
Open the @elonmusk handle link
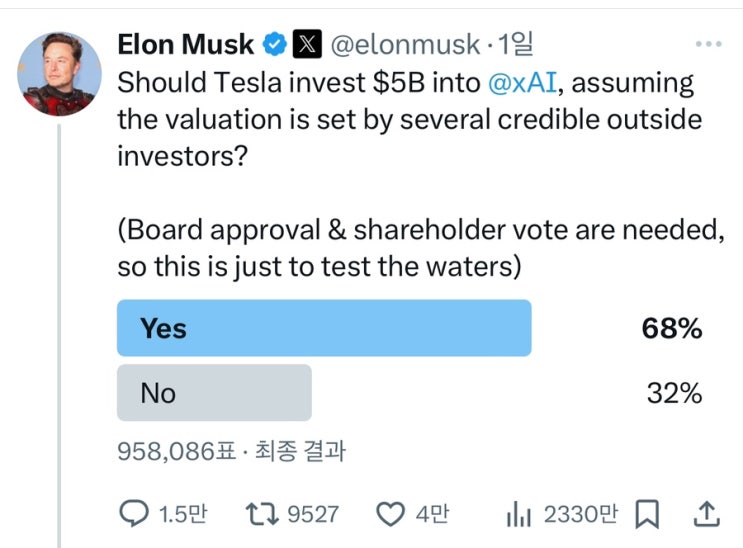404,44
